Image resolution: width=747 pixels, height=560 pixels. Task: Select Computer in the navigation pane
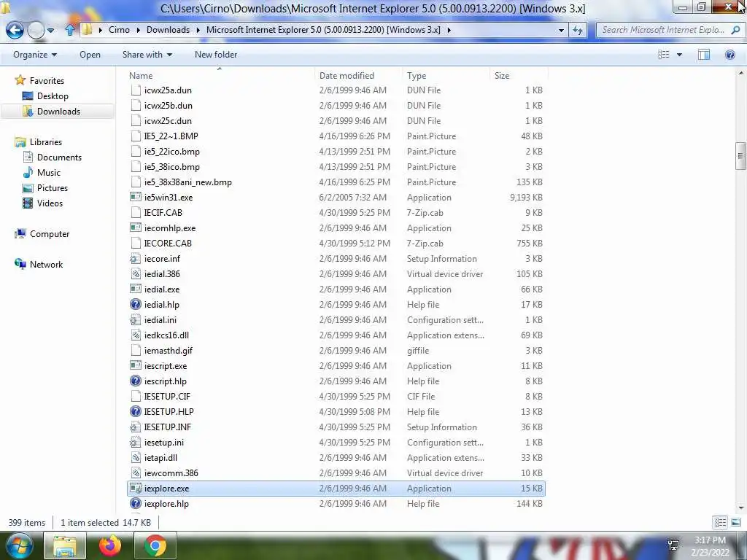point(50,234)
